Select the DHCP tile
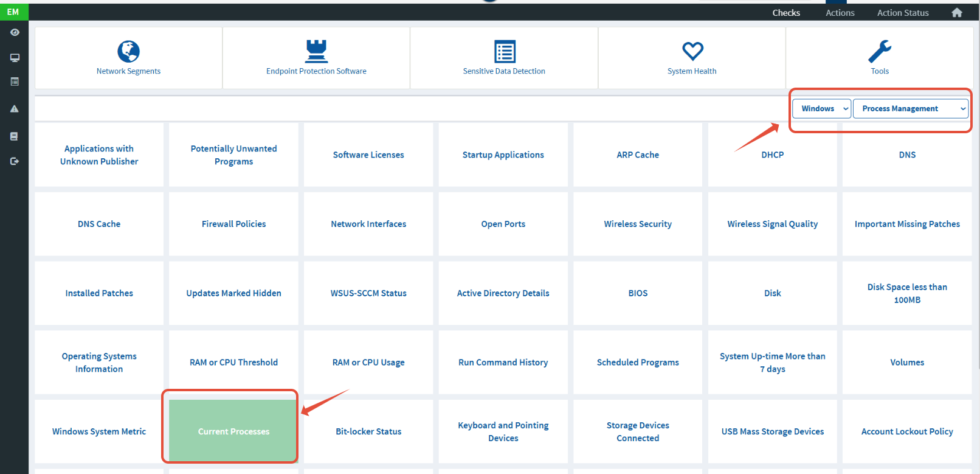980x474 pixels. pos(773,155)
